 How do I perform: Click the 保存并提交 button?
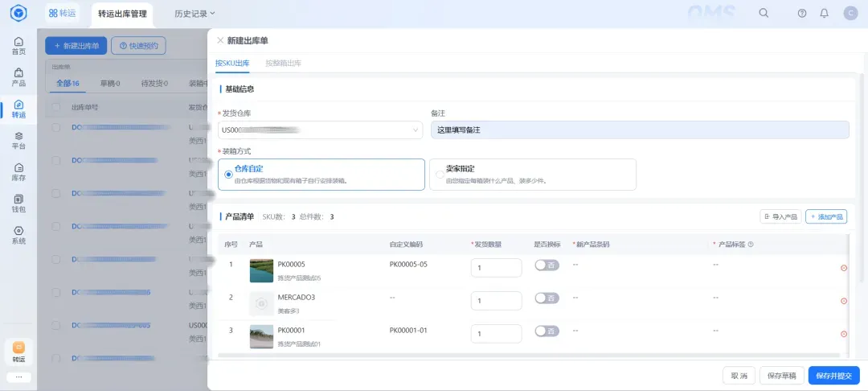833,376
